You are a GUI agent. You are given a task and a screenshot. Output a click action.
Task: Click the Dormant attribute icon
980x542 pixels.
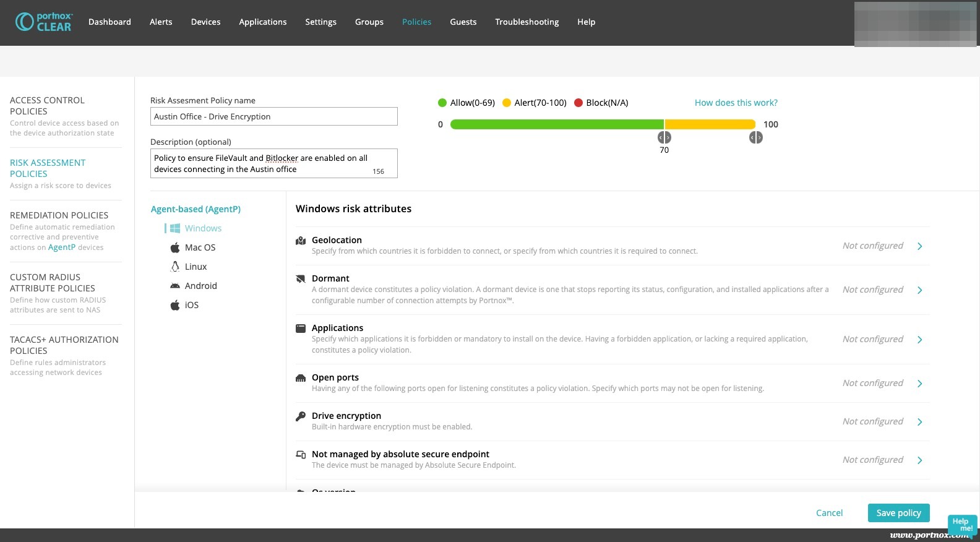click(301, 279)
